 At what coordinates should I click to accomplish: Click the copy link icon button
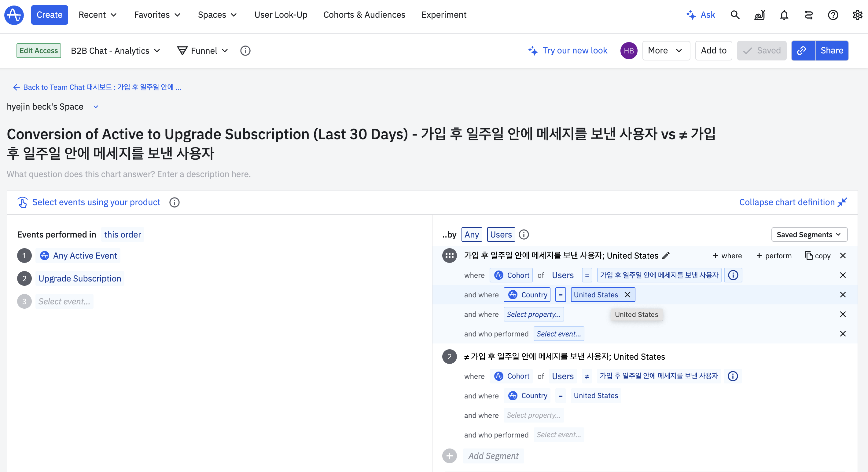(x=803, y=50)
